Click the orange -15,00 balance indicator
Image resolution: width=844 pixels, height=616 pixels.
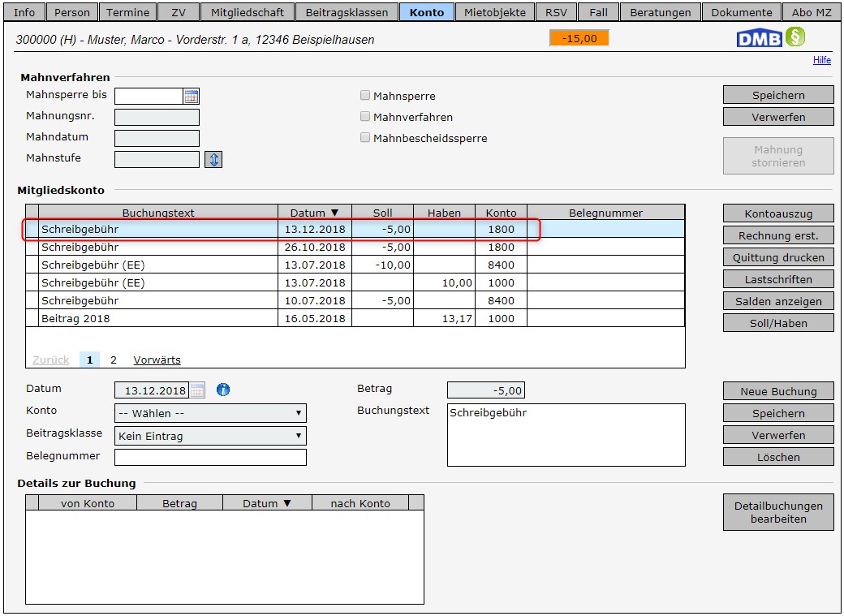point(579,38)
